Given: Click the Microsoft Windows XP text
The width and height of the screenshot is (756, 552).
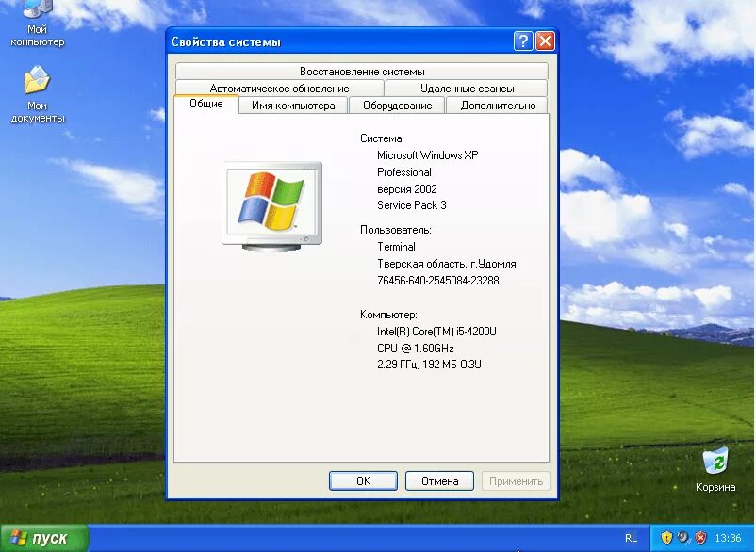Looking at the screenshot, I should point(428,155).
